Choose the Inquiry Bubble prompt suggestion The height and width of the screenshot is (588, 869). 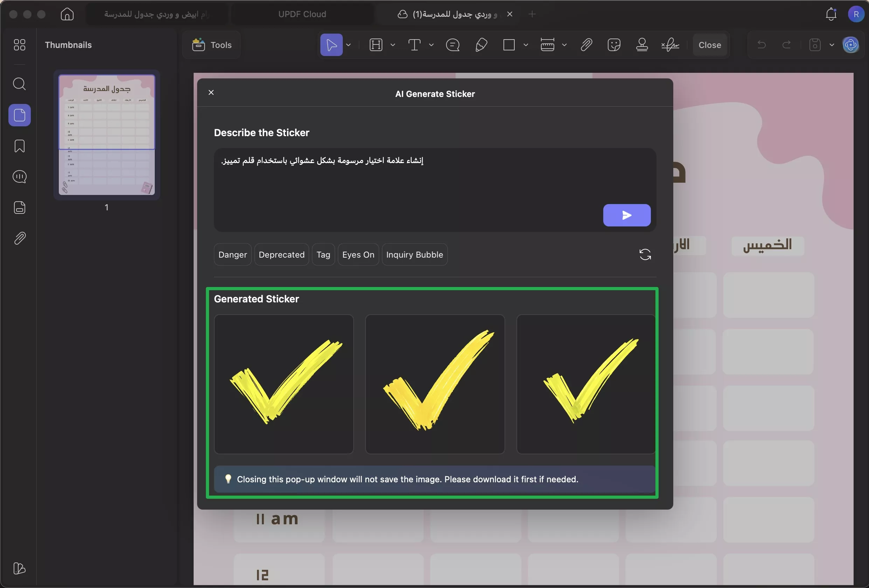tap(414, 254)
